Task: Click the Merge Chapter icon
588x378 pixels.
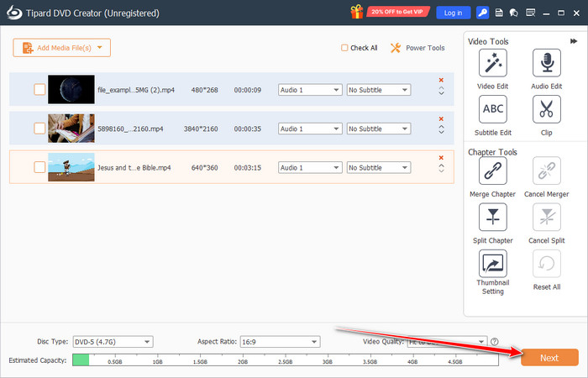Action: point(491,171)
